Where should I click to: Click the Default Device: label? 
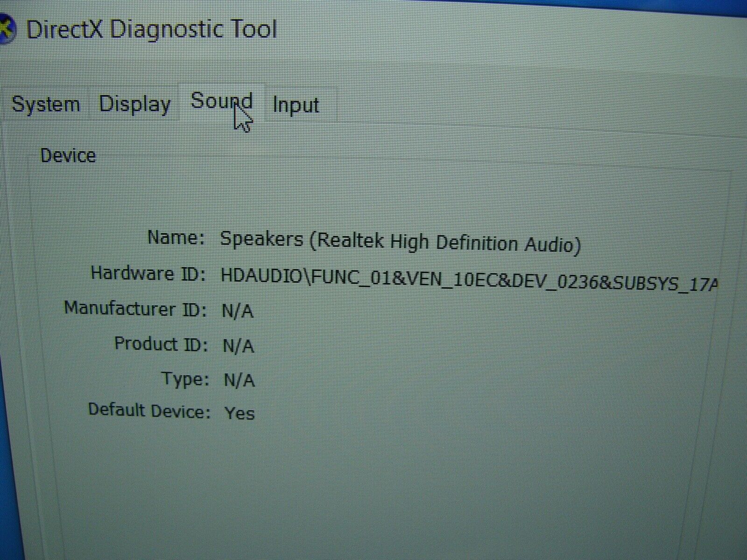tap(149, 410)
